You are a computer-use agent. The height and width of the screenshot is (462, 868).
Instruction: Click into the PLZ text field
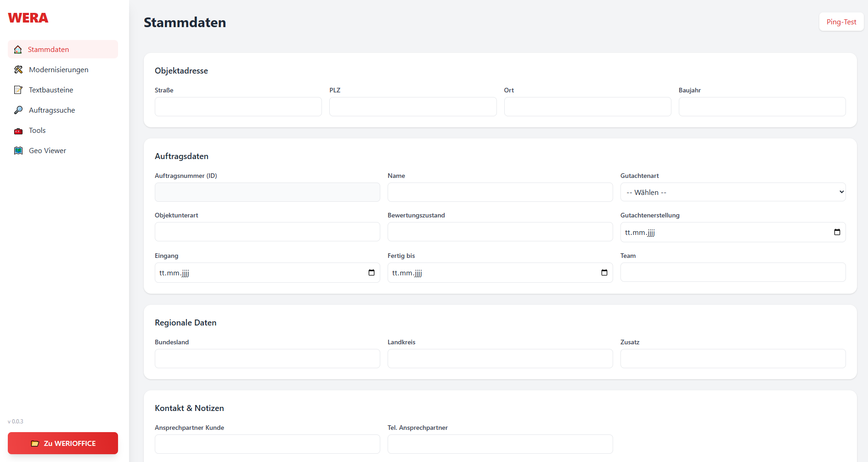pyautogui.click(x=412, y=107)
